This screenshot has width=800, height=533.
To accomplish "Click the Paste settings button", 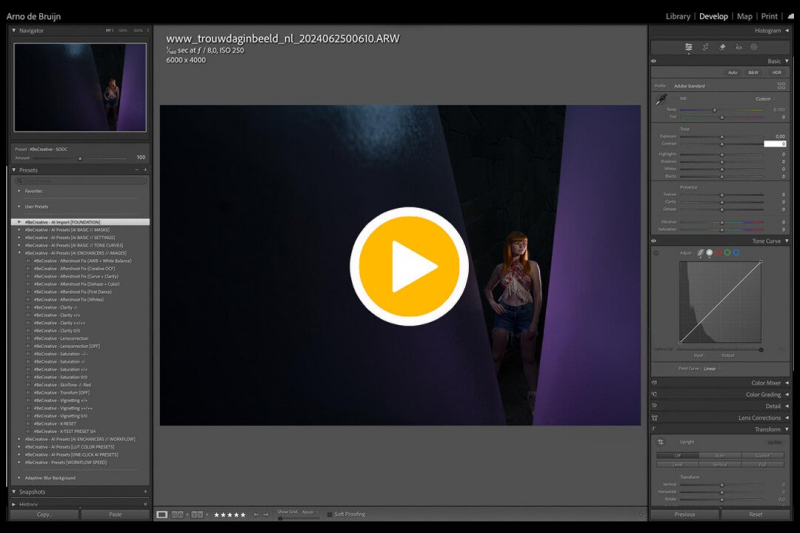I will coord(115,515).
